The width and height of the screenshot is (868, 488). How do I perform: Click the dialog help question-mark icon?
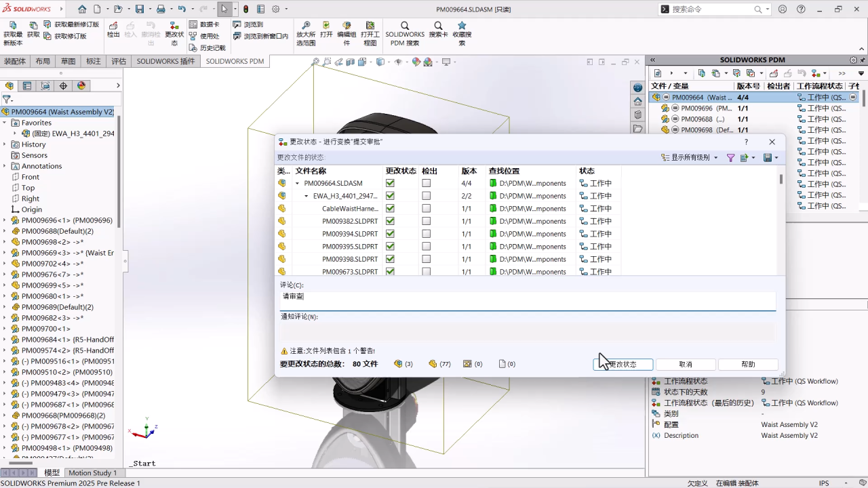pos(747,142)
